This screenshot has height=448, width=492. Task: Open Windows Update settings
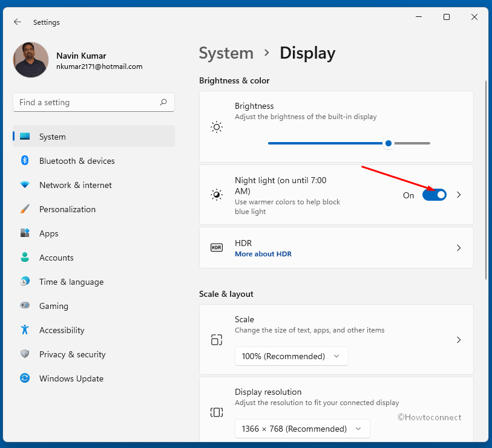[x=94, y=378]
